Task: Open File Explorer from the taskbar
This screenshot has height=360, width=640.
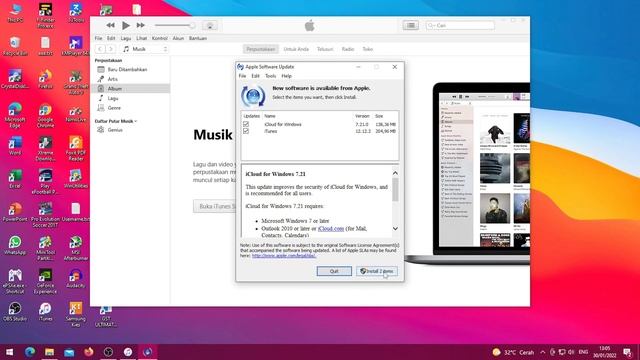Action: point(49,352)
